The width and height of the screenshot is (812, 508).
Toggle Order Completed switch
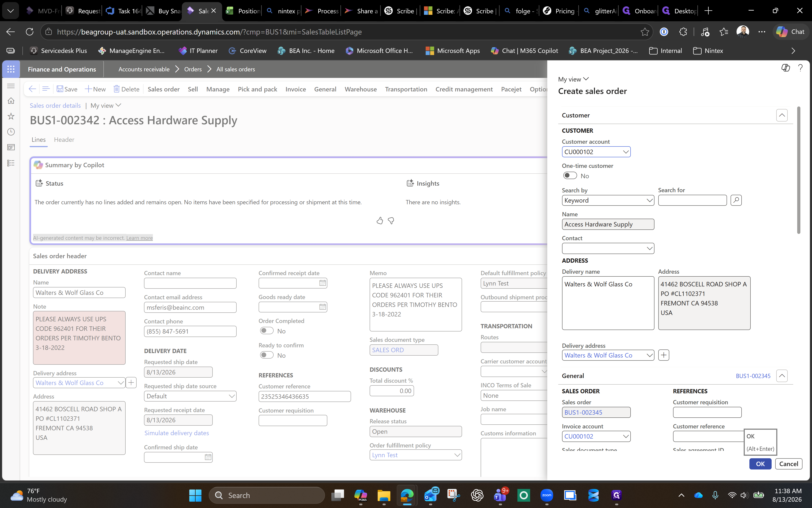267,331
